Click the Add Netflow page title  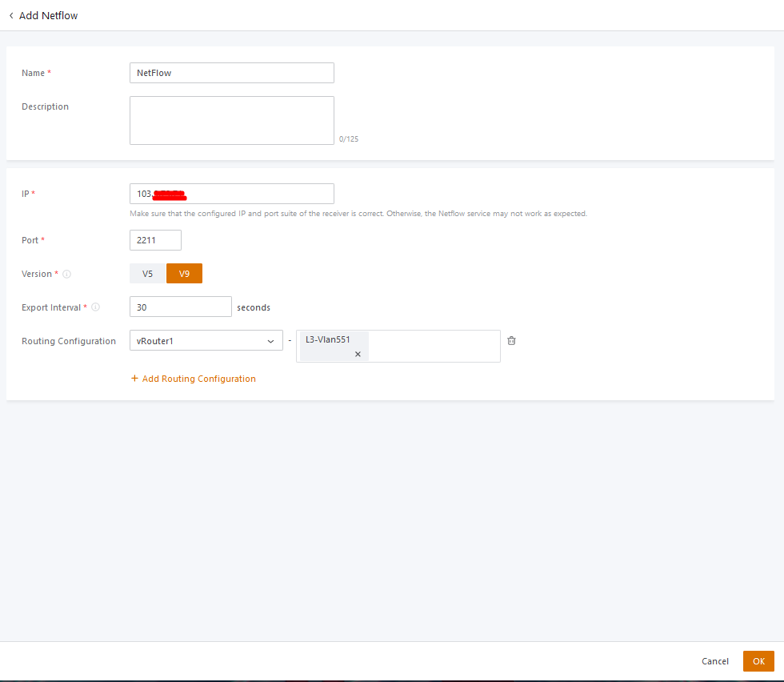[x=48, y=15]
